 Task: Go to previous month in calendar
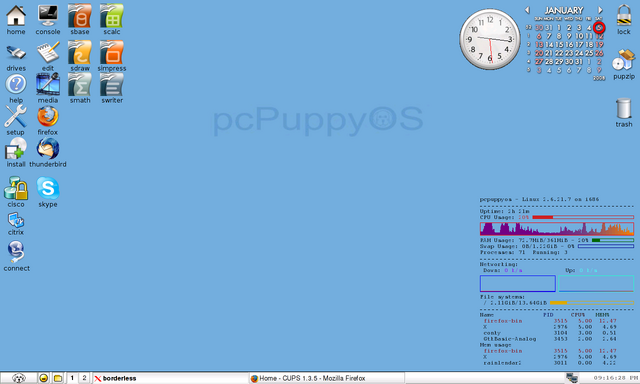tap(527, 10)
